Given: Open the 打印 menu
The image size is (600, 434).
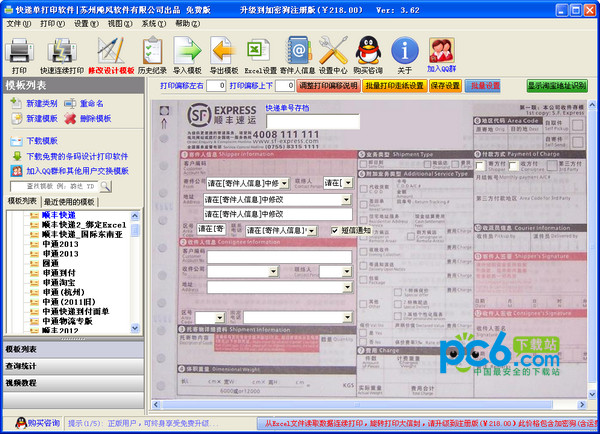Looking at the screenshot, I should click(x=52, y=24).
